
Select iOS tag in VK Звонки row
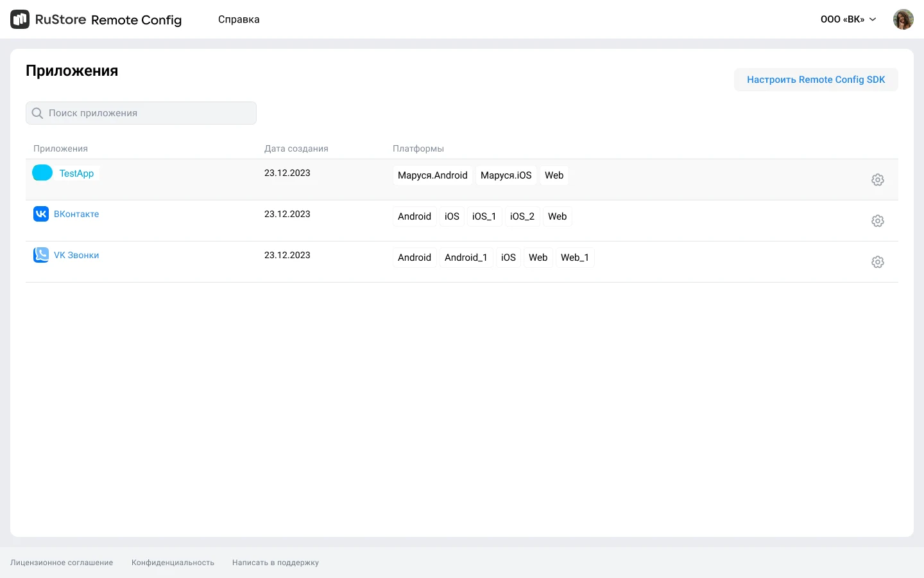(x=509, y=258)
